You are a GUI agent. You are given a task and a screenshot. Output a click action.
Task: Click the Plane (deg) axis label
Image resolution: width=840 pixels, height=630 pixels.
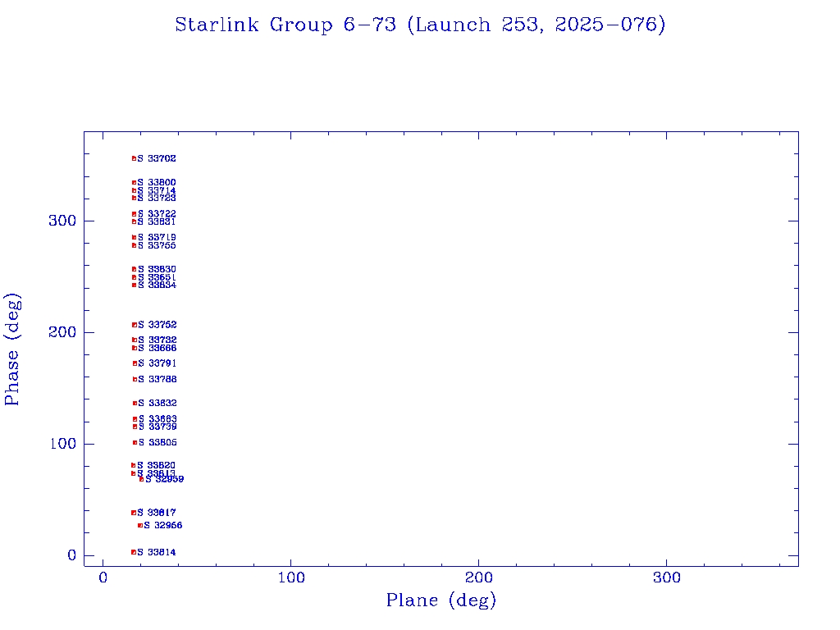(441, 600)
